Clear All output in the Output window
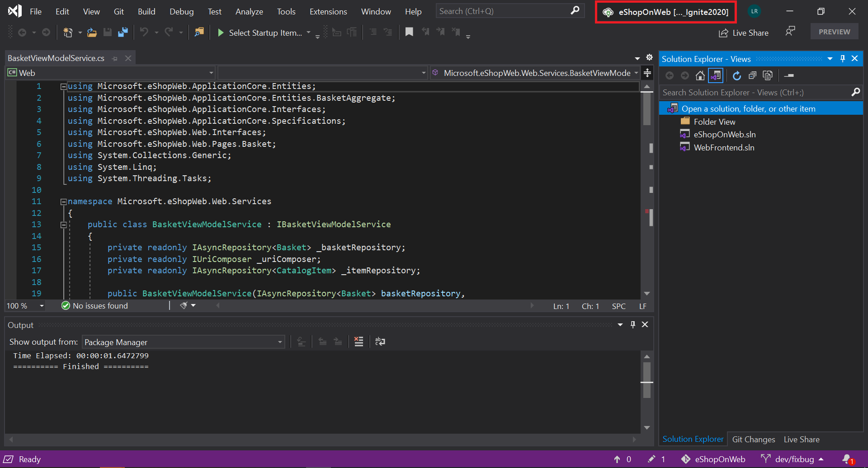Screen dimensions: 868x468 tap(359, 342)
